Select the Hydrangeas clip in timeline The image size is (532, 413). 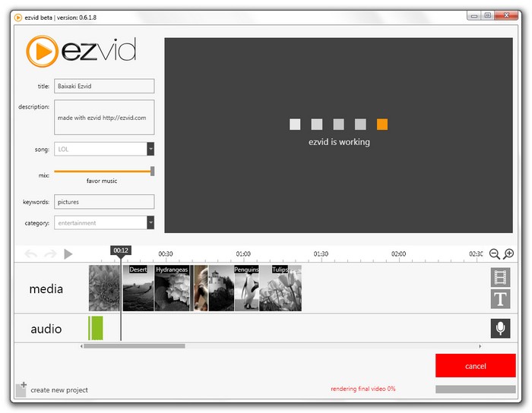[172, 288]
